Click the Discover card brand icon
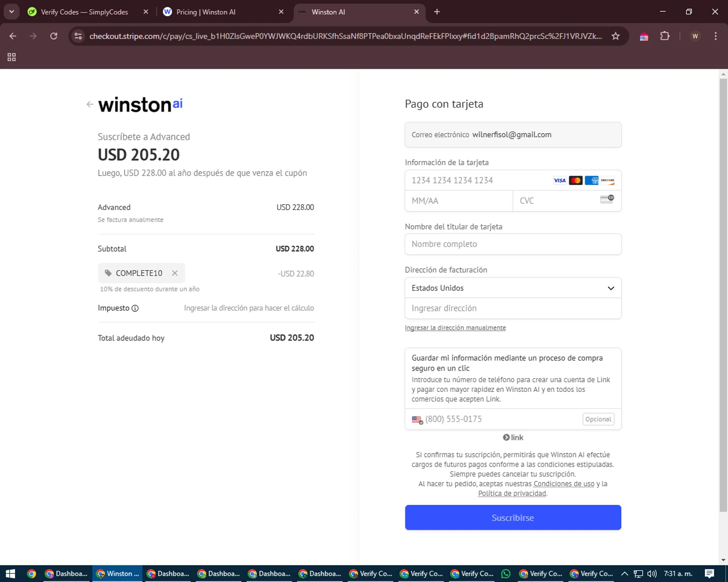Screen dimensions: 728x582 click(608, 180)
